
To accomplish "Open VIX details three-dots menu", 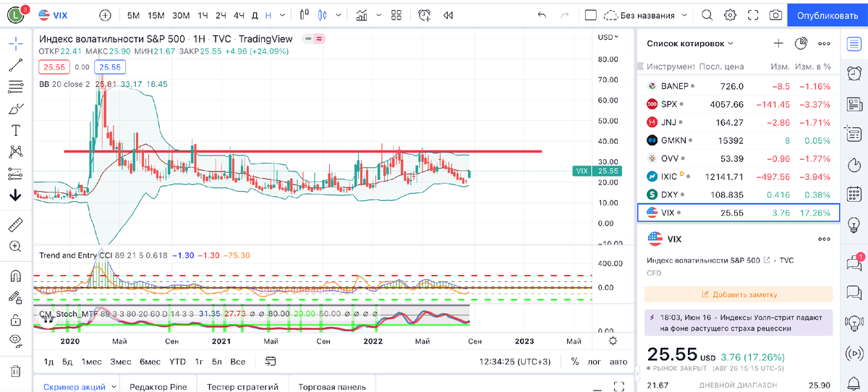I will coord(824,239).
